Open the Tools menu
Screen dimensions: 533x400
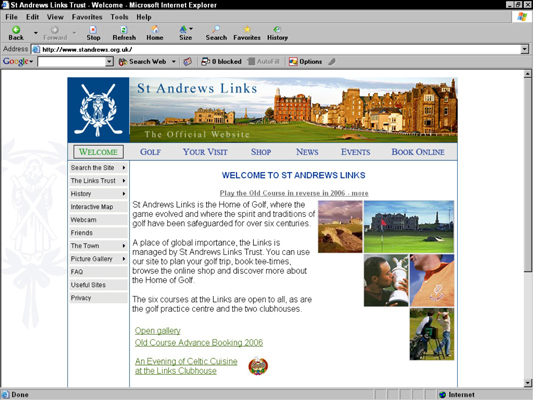[x=119, y=17]
